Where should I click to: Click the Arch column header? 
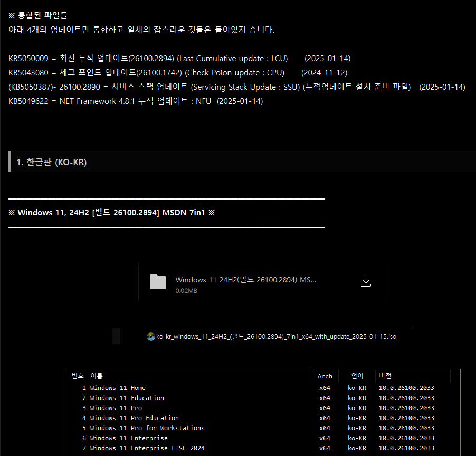[325, 376]
